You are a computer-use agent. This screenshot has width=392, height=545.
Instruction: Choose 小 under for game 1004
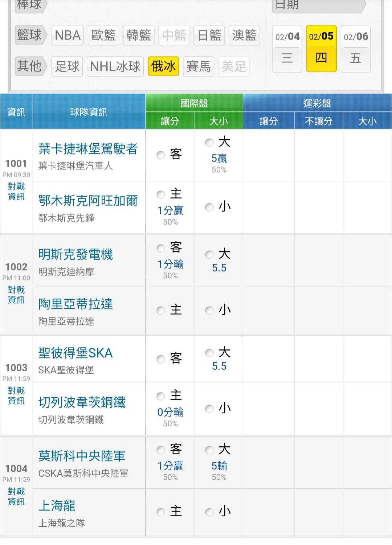[x=209, y=512]
